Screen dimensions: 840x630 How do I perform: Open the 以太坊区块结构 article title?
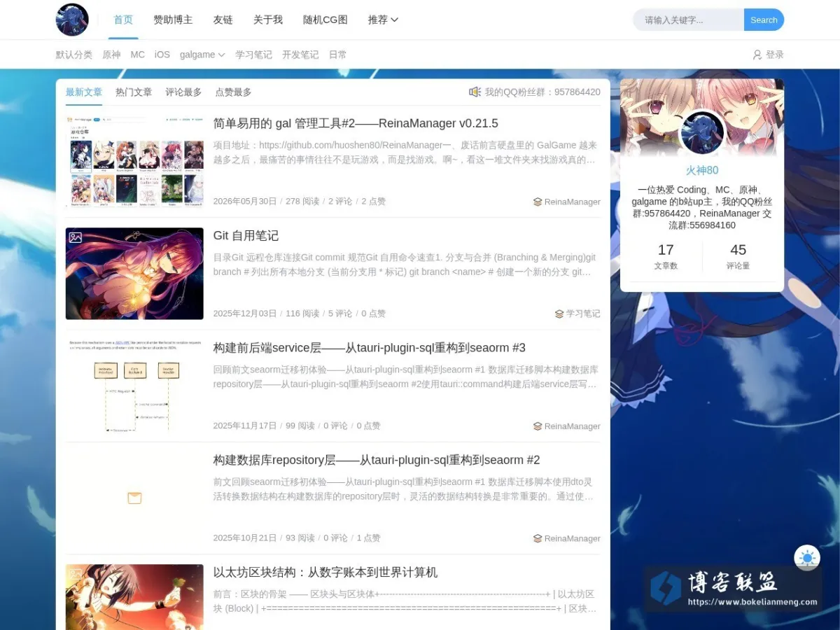(325, 573)
